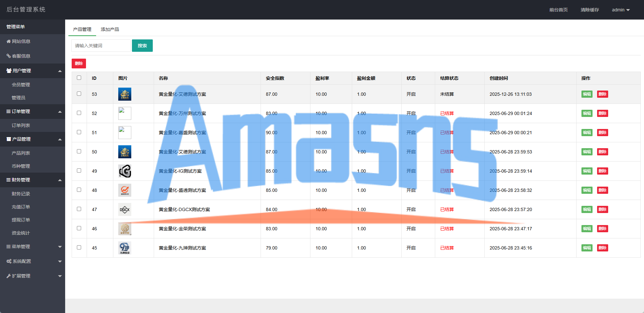Image resolution: width=644 pixels, height=313 pixels.
Task: Open 币种管理 in the sidebar
Action: pos(21,166)
